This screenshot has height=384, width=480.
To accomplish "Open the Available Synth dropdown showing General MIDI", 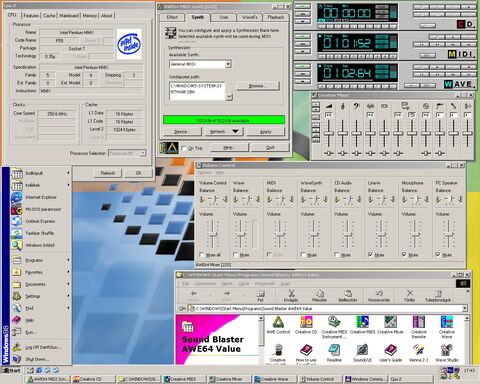I will pos(228,64).
